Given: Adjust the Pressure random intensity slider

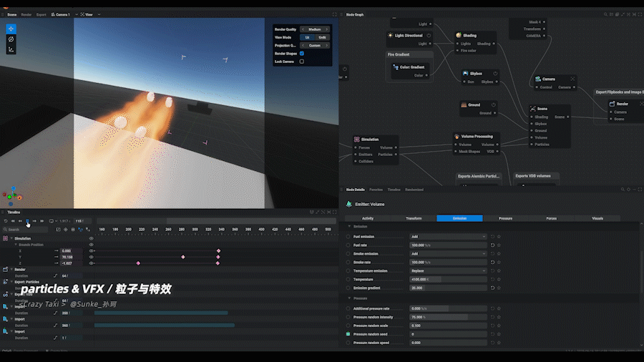Looking at the screenshot, I should tap(448, 317).
